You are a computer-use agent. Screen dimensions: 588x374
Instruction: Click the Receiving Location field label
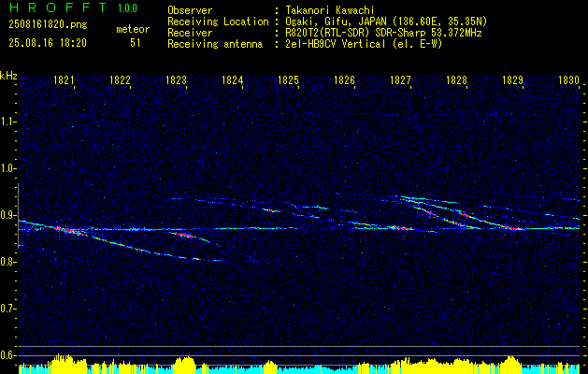click(218, 22)
